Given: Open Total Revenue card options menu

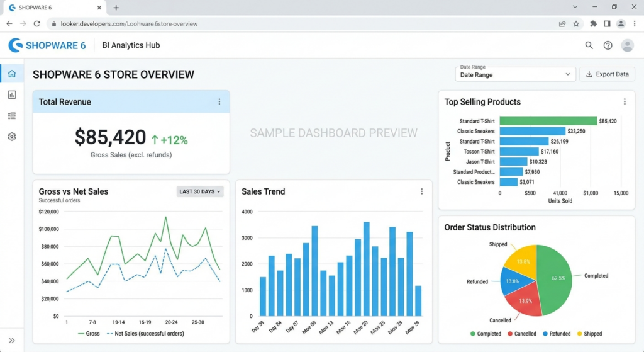Looking at the screenshot, I should (x=219, y=101).
